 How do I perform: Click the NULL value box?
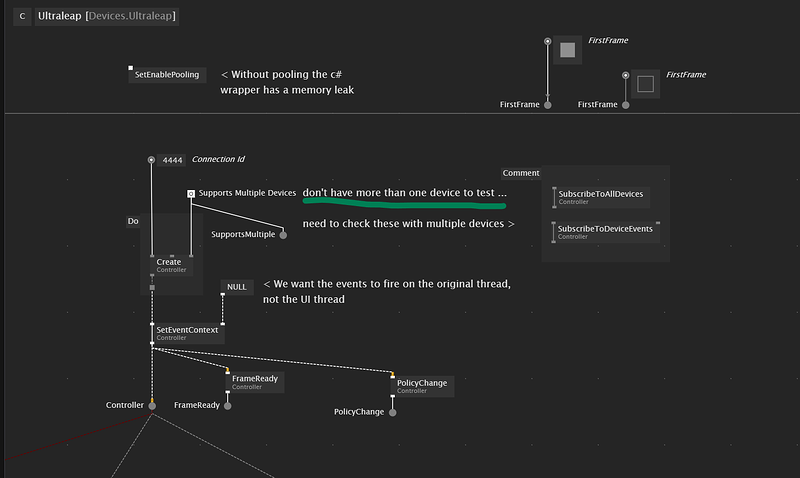point(237,287)
